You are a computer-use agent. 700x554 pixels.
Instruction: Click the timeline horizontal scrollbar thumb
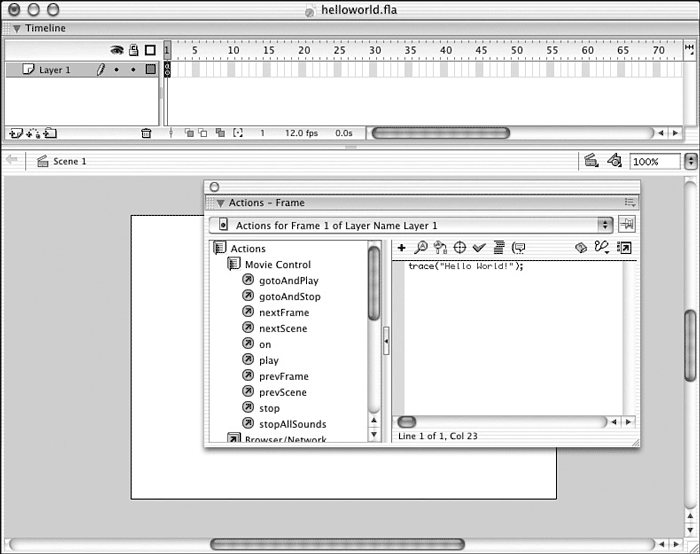441,133
